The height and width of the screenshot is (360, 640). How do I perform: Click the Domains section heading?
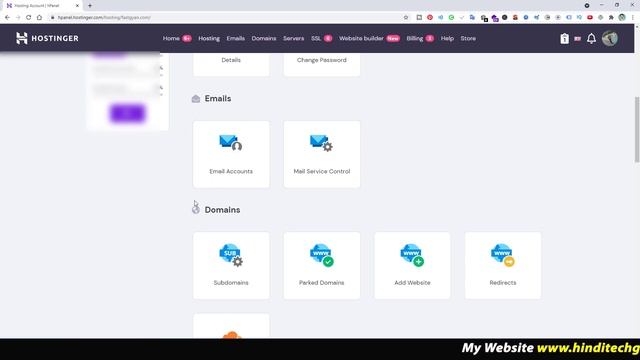222,210
